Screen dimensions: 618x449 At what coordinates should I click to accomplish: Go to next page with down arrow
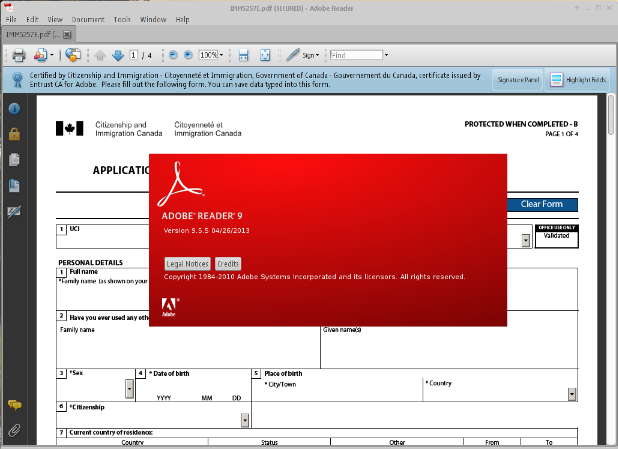pos(118,56)
